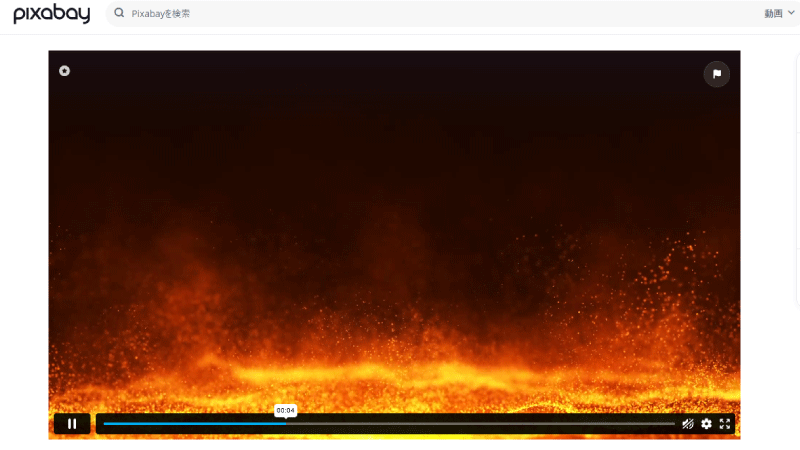Viewport: 800px width, 450px height.
Task: Click the flag report button on video
Action: click(716, 74)
